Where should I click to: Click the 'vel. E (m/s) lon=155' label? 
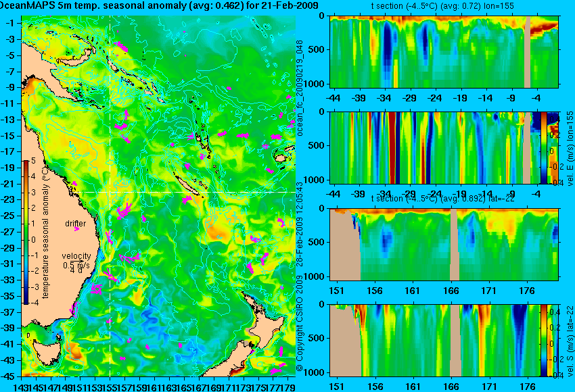570,149
